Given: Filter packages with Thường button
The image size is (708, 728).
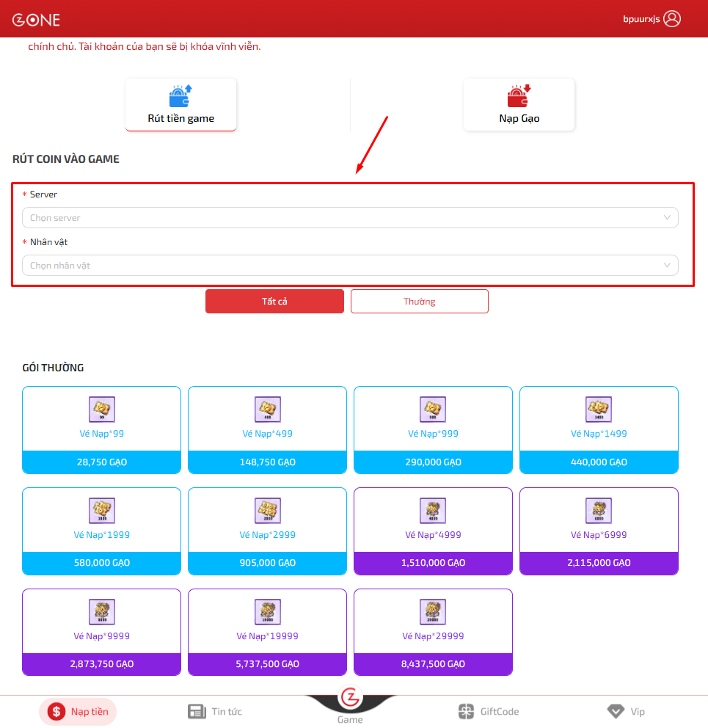Looking at the screenshot, I should [x=419, y=302].
